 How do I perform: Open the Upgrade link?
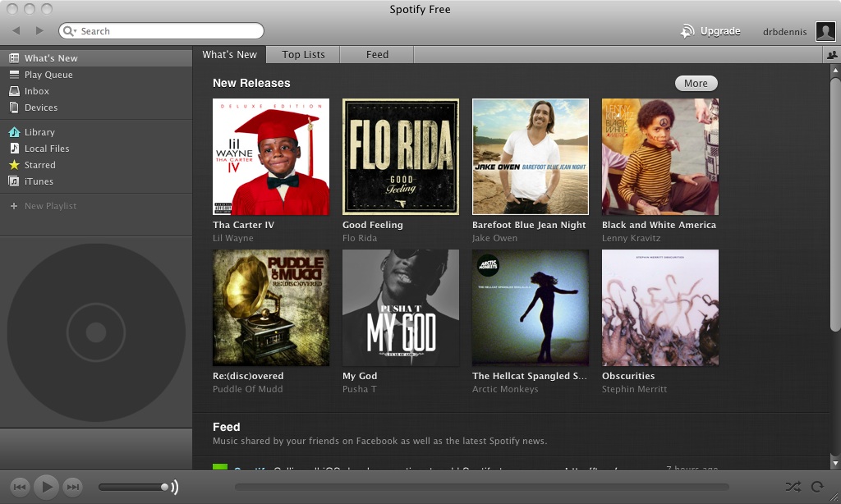[719, 31]
